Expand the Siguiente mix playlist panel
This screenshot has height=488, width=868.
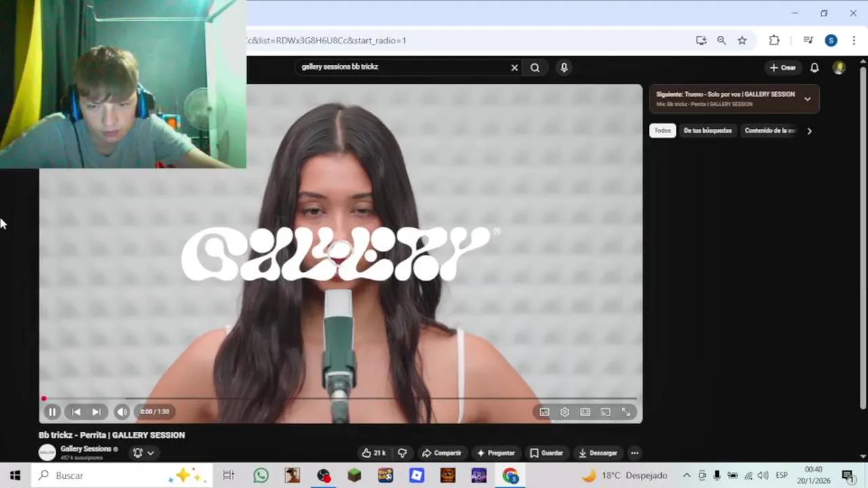pyautogui.click(x=807, y=99)
